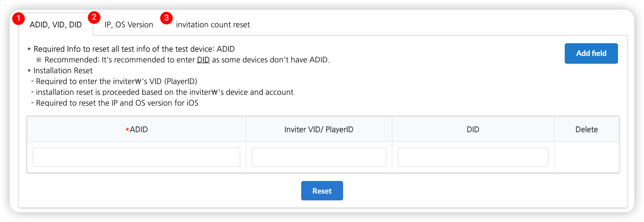This screenshot has width=644, height=222.
Task: Click into the Inviter VID/PlayerID input box
Action: coord(319,157)
